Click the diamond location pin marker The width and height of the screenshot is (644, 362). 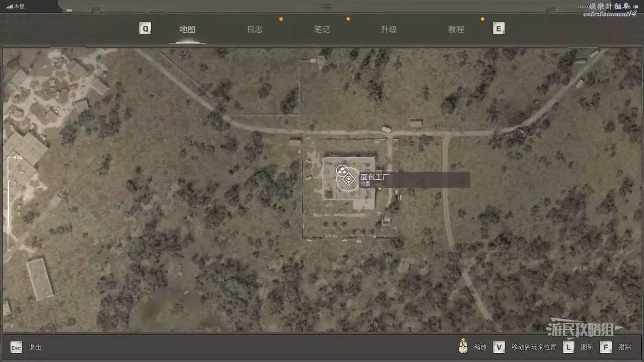pos(349,179)
